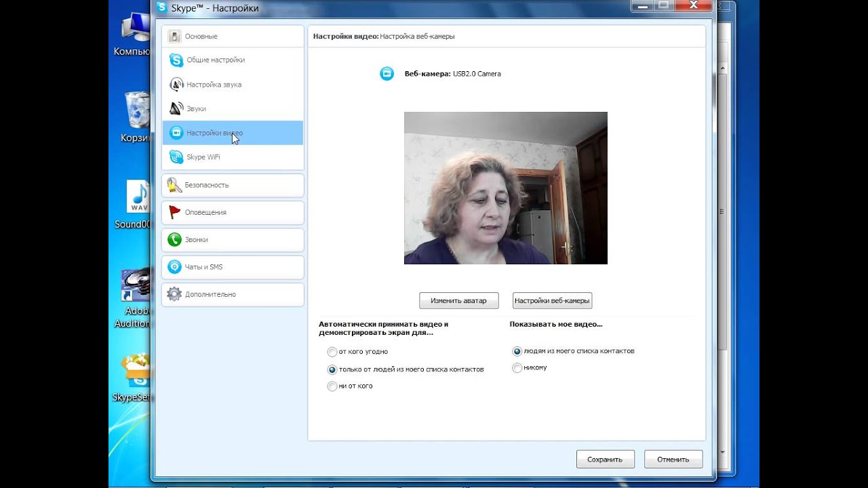Image resolution: width=868 pixels, height=488 pixels.
Task: Click the Сохранить button
Action: (x=605, y=459)
